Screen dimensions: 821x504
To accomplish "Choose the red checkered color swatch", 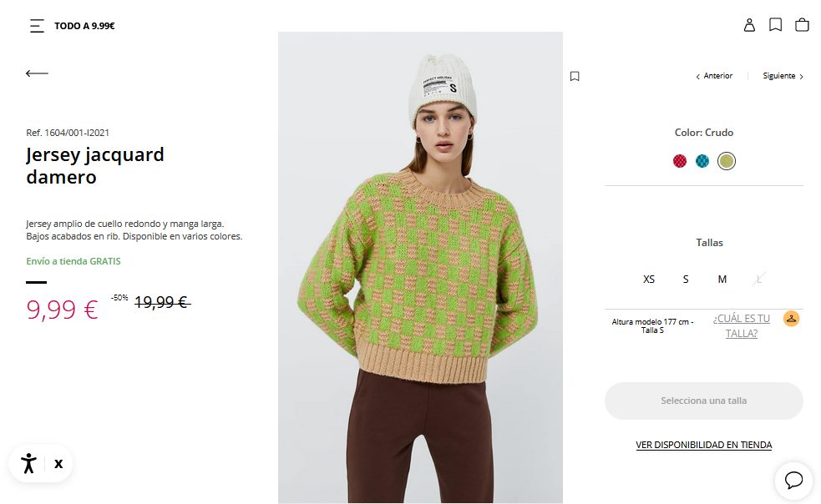I will (x=680, y=161).
